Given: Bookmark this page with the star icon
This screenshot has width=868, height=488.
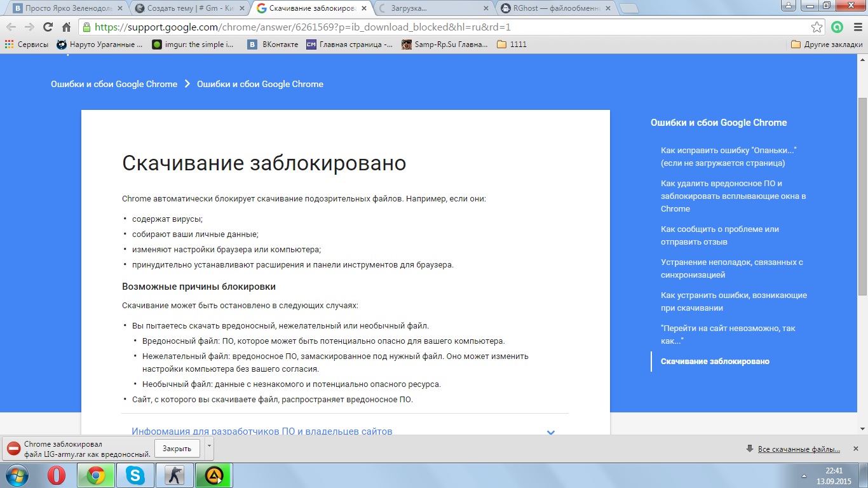Looking at the screenshot, I should pos(817,27).
